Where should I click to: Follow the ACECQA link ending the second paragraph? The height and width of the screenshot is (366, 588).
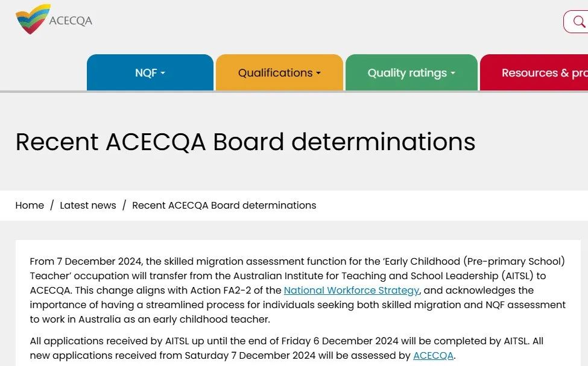pyautogui.click(x=433, y=355)
